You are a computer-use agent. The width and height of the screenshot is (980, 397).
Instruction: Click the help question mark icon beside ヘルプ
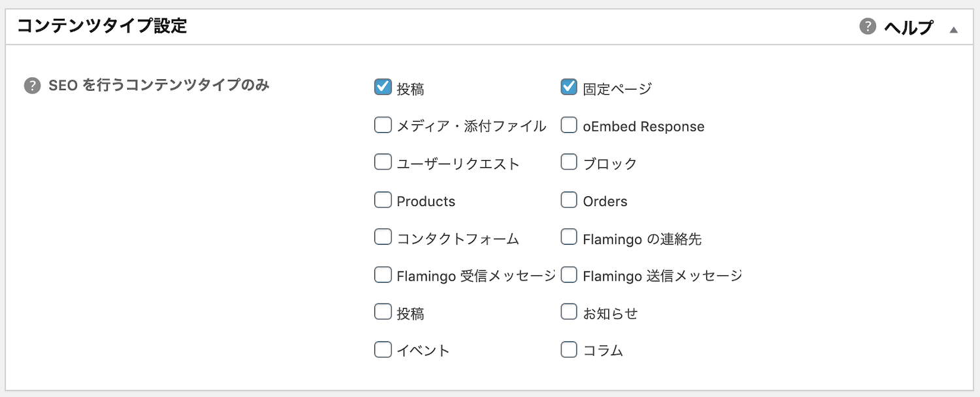coord(868,27)
